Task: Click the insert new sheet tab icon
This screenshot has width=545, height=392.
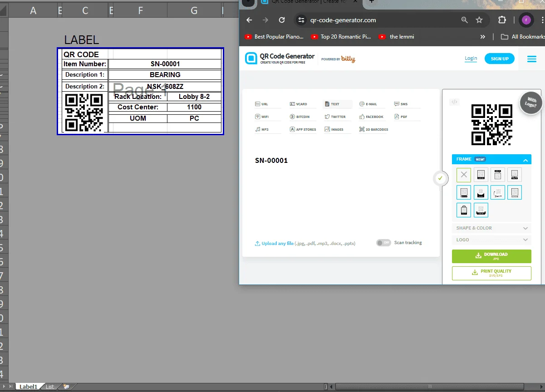Action: (66, 387)
